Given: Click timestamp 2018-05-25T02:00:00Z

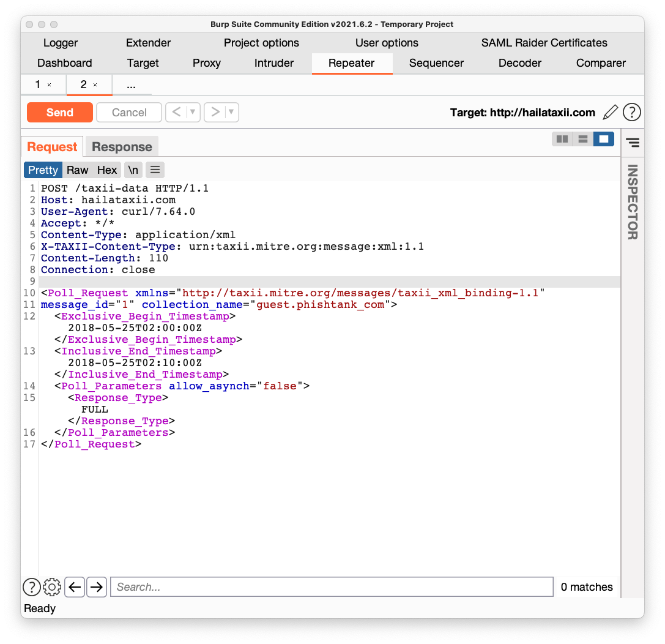Looking at the screenshot, I should click(x=135, y=328).
